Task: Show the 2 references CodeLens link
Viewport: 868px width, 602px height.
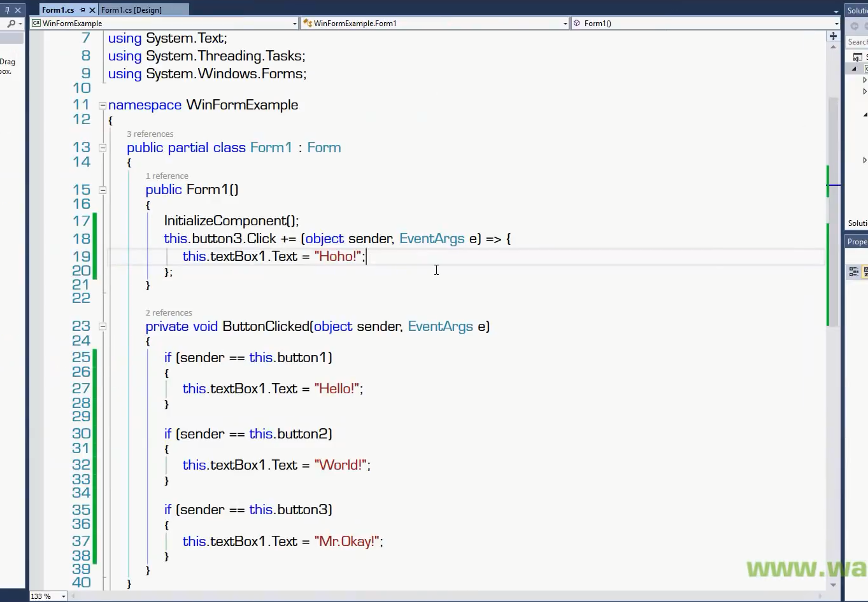Action: 169,312
